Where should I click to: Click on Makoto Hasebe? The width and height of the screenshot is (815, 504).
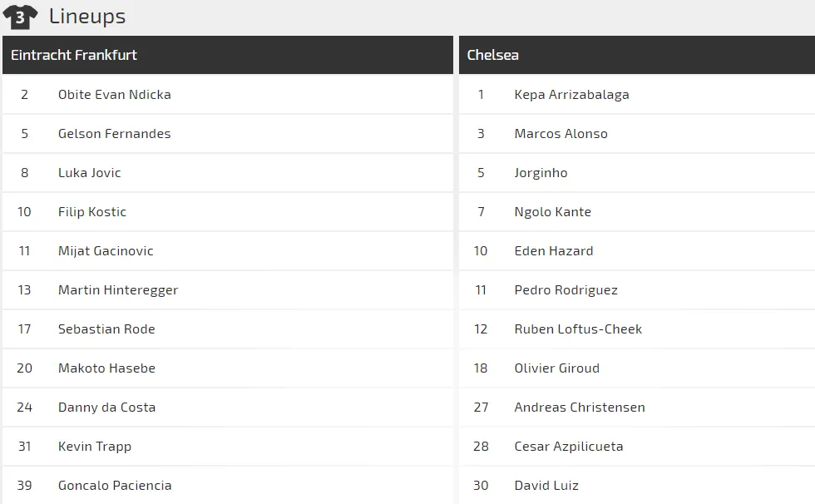point(106,368)
